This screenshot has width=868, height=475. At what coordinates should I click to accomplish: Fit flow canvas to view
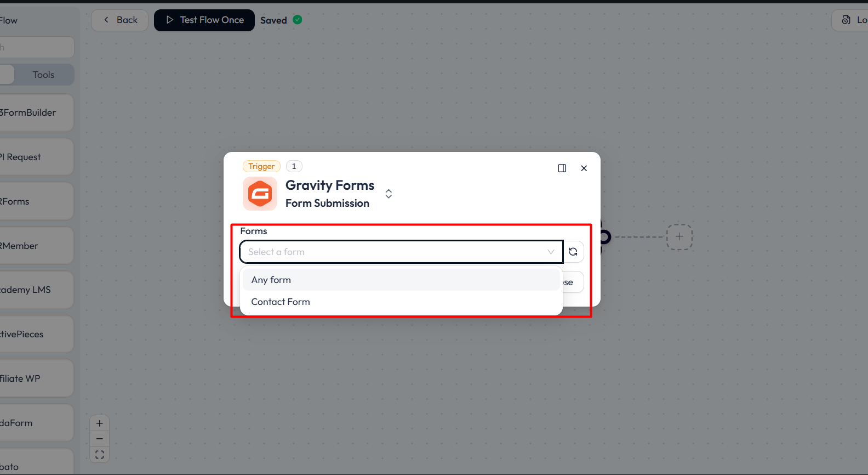coord(100,455)
